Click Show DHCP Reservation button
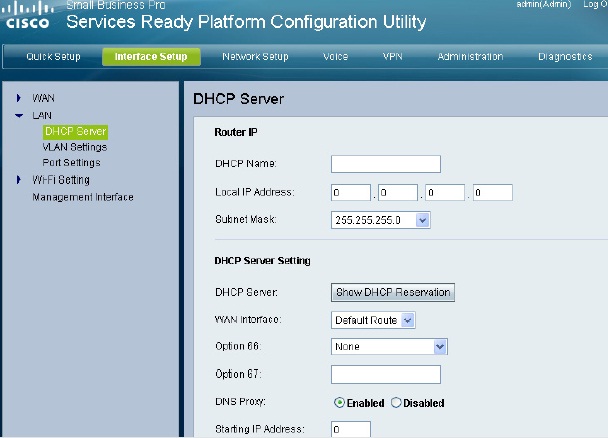 point(393,292)
